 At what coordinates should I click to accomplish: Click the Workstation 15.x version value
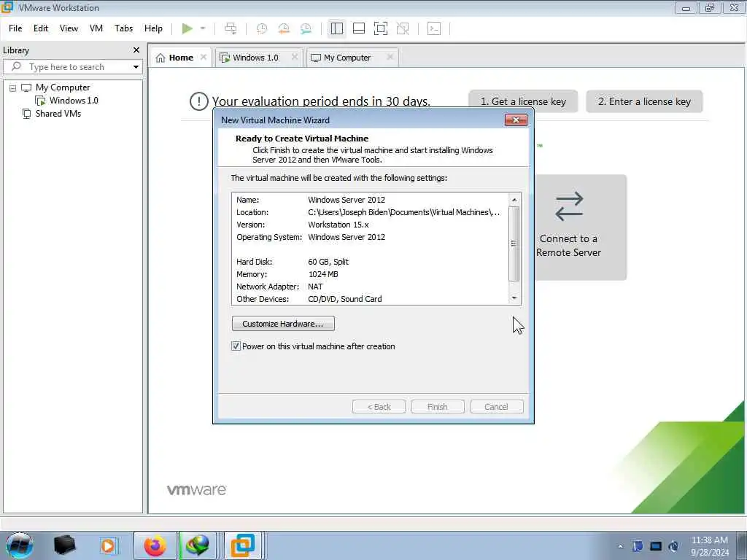[338, 225]
